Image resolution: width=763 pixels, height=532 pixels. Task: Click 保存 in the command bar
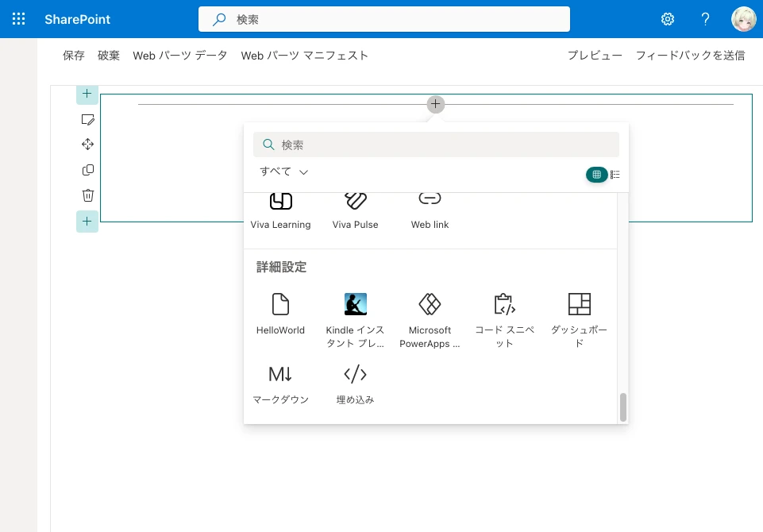tap(74, 56)
